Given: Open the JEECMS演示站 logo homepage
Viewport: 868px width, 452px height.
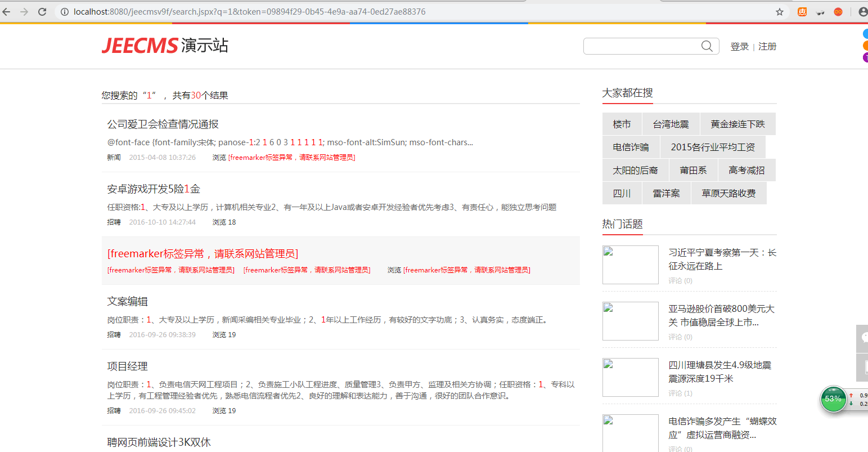Looking at the screenshot, I should [x=165, y=46].
